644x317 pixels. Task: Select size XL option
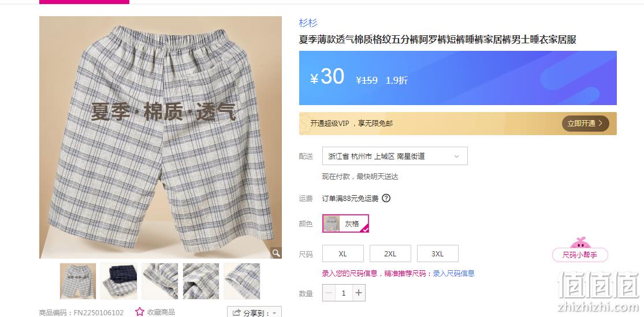point(343,253)
